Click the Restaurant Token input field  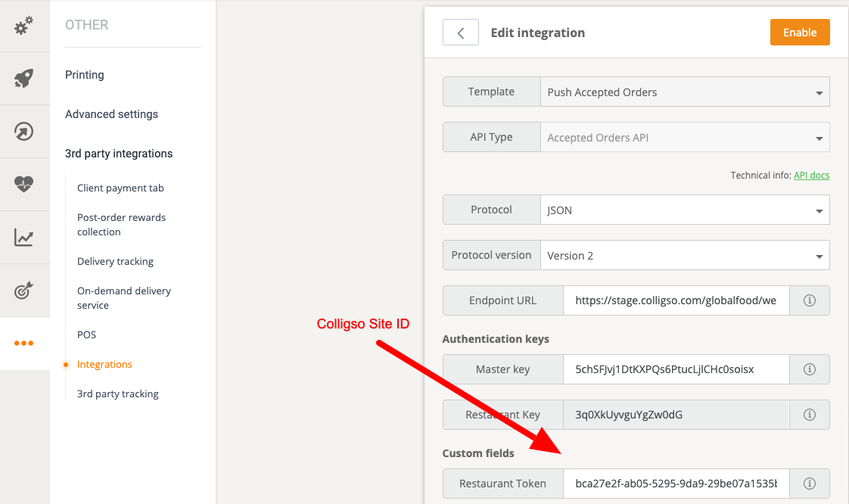[676, 484]
